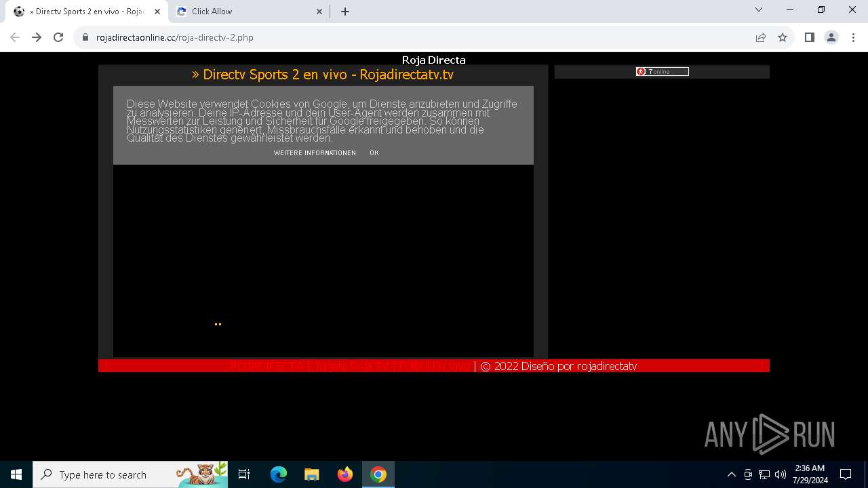Toggle the browser side panel
The image size is (868, 488).
pyautogui.click(x=810, y=38)
